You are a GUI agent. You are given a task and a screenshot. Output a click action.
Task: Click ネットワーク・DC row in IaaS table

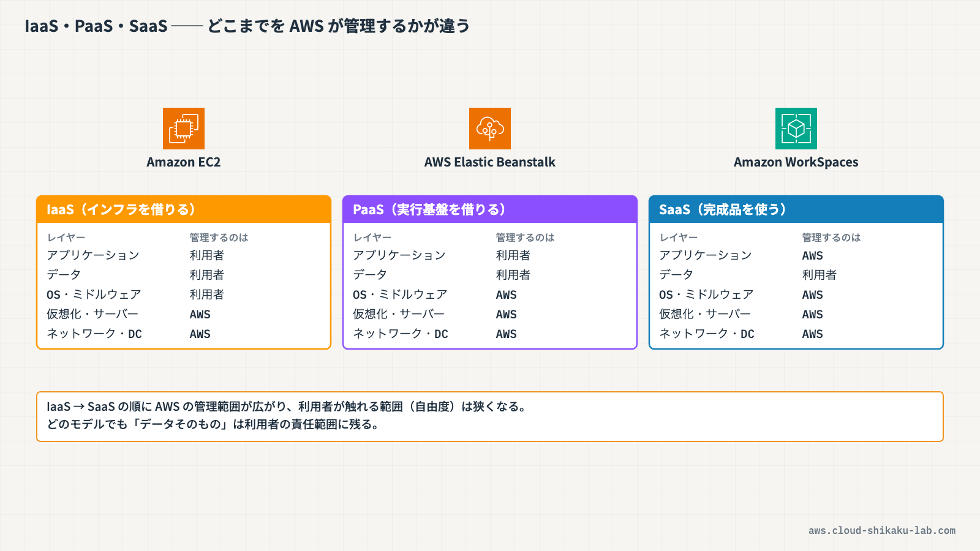[x=184, y=334]
